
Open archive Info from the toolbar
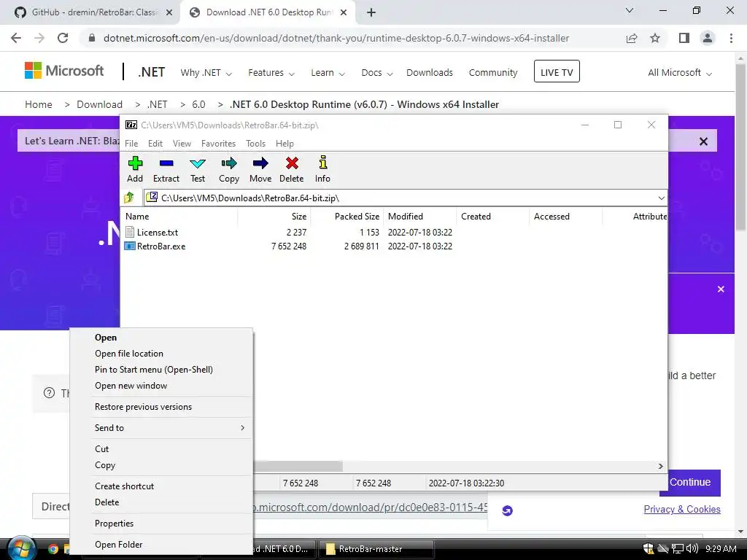coord(322,169)
